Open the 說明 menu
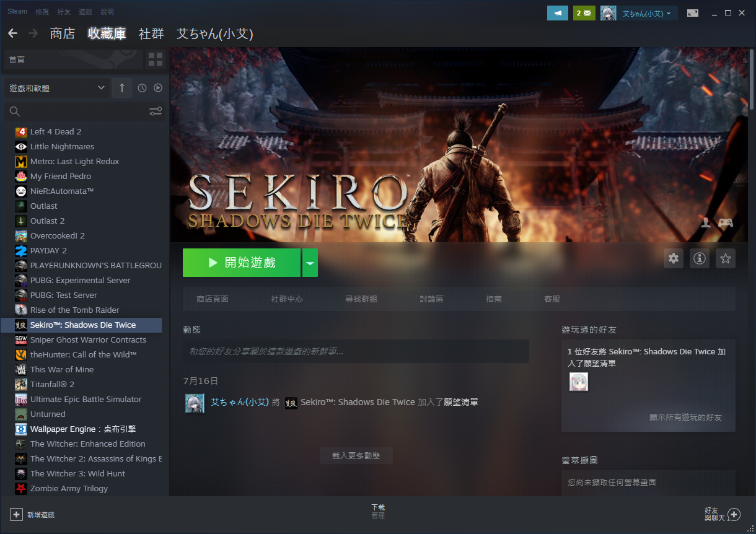756x534 pixels. 107,12
